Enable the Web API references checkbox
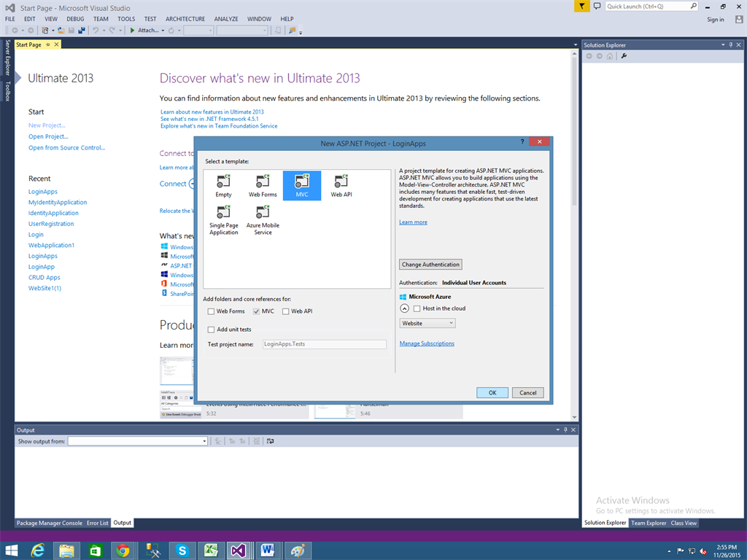The image size is (747, 560). point(286,311)
